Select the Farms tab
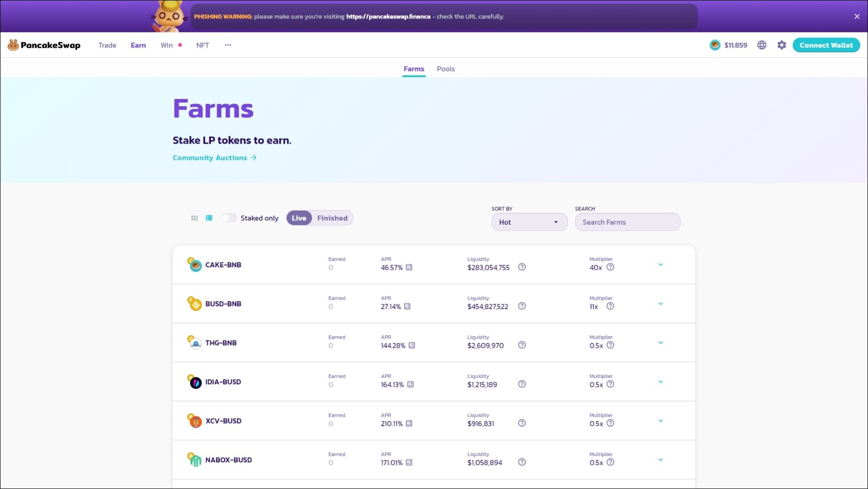The width and height of the screenshot is (868, 489). click(414, 69)
